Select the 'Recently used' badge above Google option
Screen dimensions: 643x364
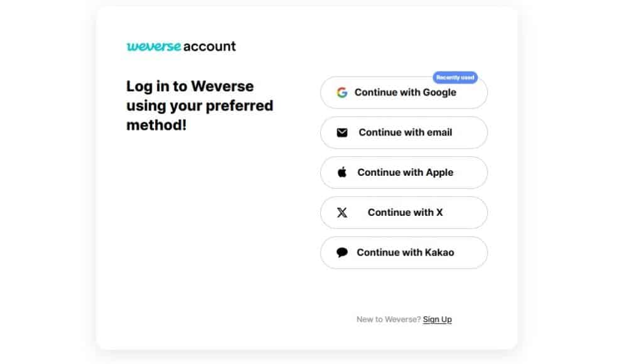(455, 77)
